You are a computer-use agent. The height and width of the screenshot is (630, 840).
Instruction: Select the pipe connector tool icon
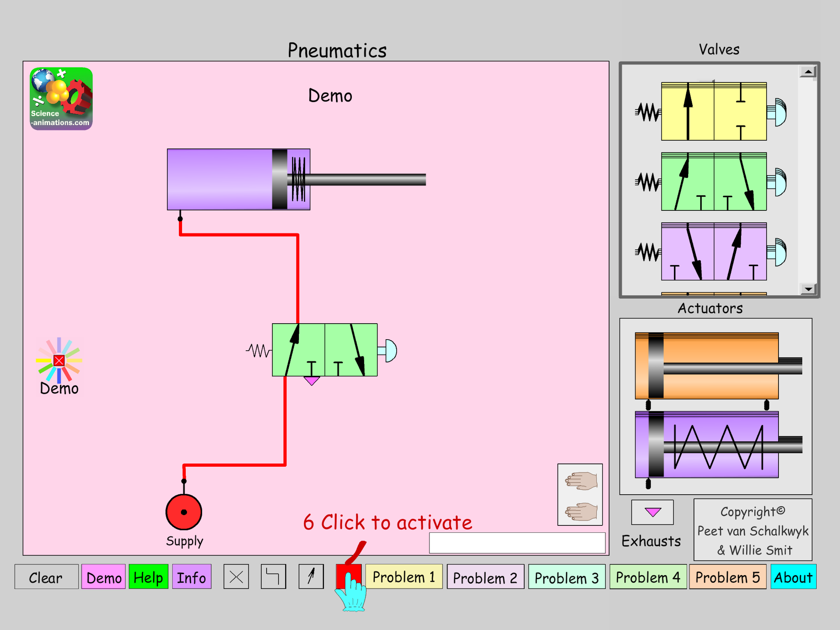273,577
